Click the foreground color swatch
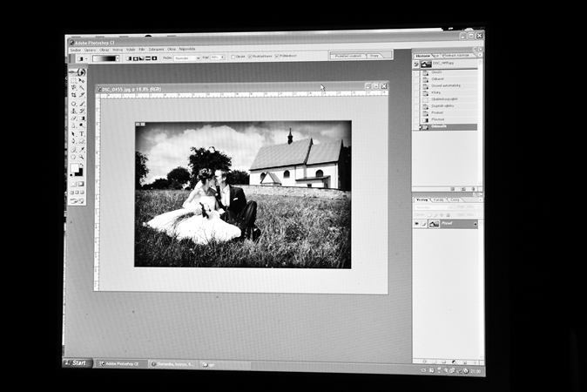This screenshot has width=587, height=392. 74,167
